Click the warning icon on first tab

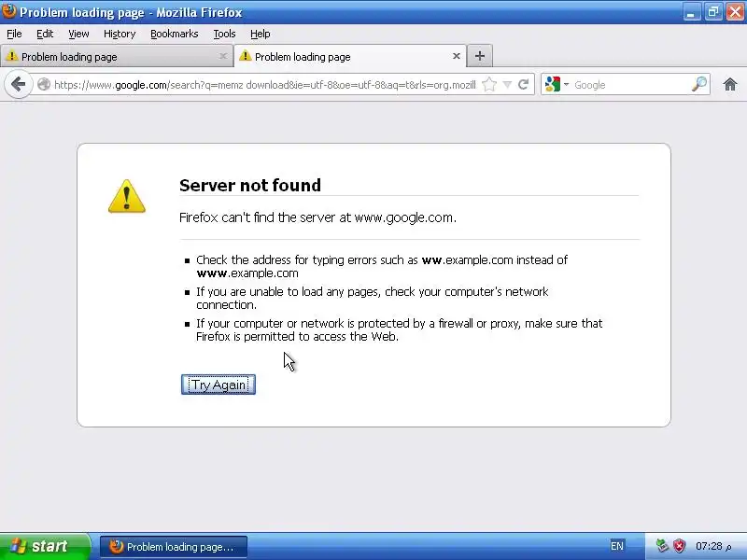11,56
